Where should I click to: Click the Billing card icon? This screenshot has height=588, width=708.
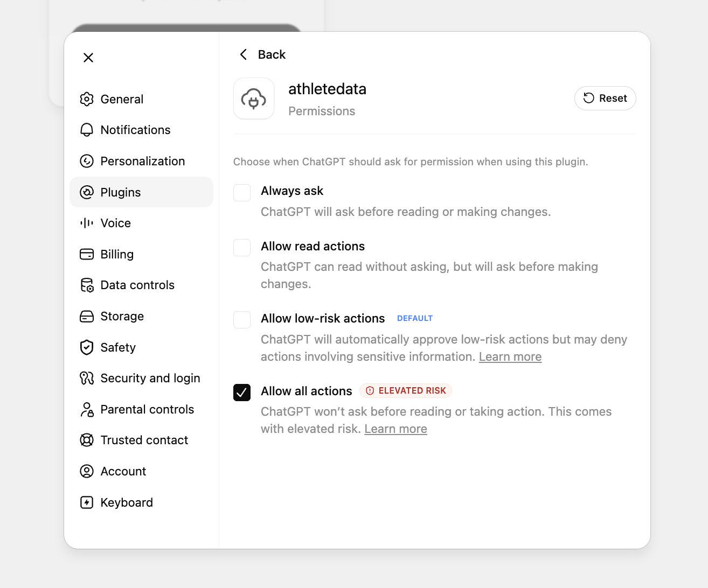(x=87, y=254)
